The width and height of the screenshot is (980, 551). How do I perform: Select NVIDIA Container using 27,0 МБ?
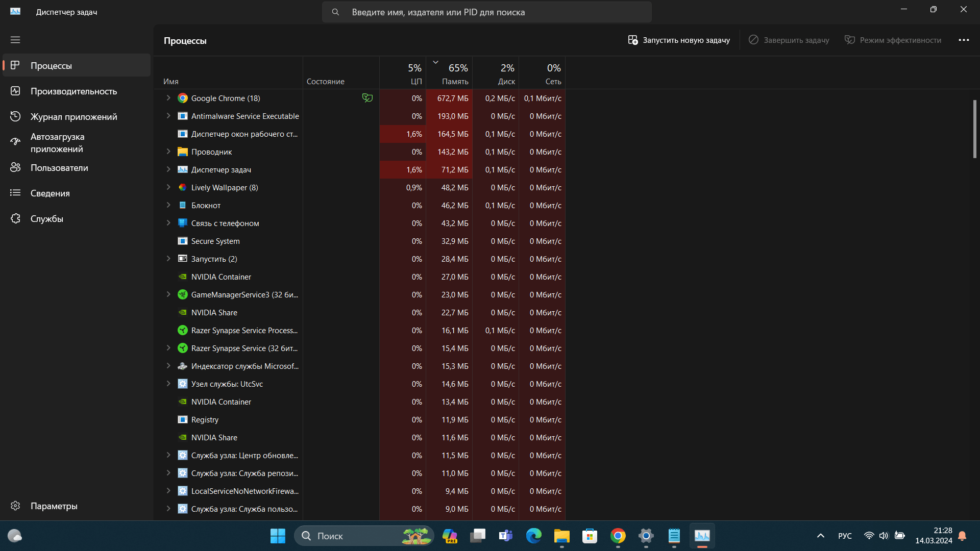click(x=359, y=277)
